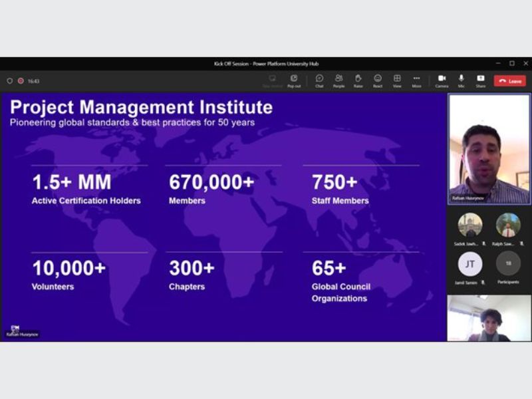Show the People list
The image size is (532, 399).
point(338,81)
